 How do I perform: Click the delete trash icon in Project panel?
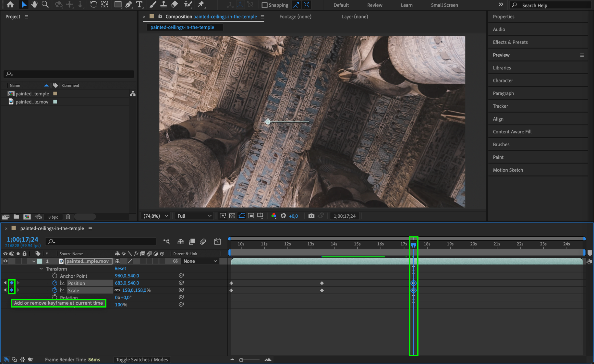[x=68, y=217]
